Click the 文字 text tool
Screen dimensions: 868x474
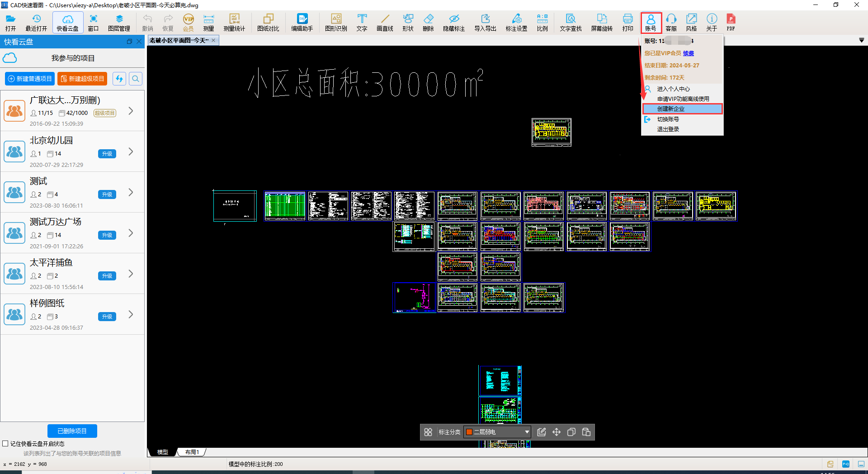[x=362, y=22]
